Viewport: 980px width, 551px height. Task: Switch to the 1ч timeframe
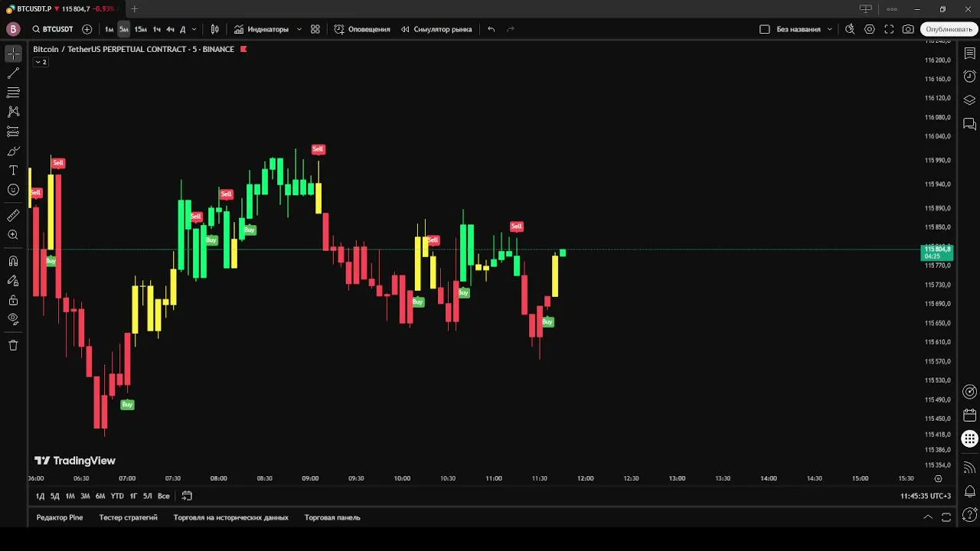156,29
